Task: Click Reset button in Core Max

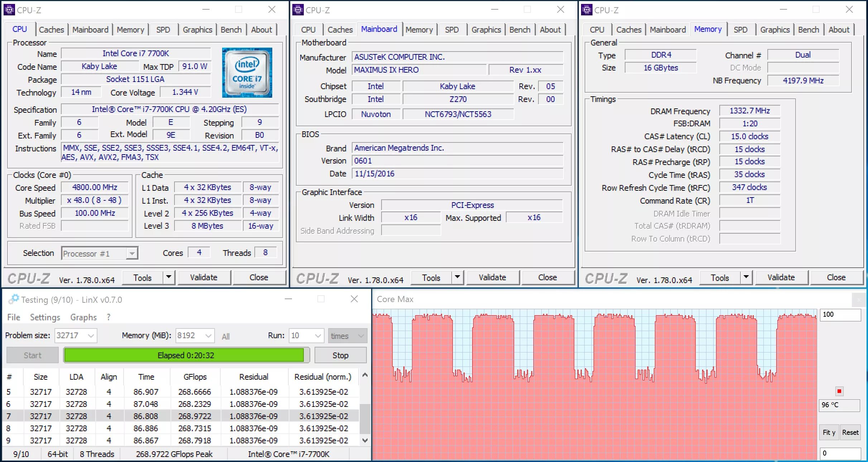Action: pyautogui.click(x=850, y=432)
